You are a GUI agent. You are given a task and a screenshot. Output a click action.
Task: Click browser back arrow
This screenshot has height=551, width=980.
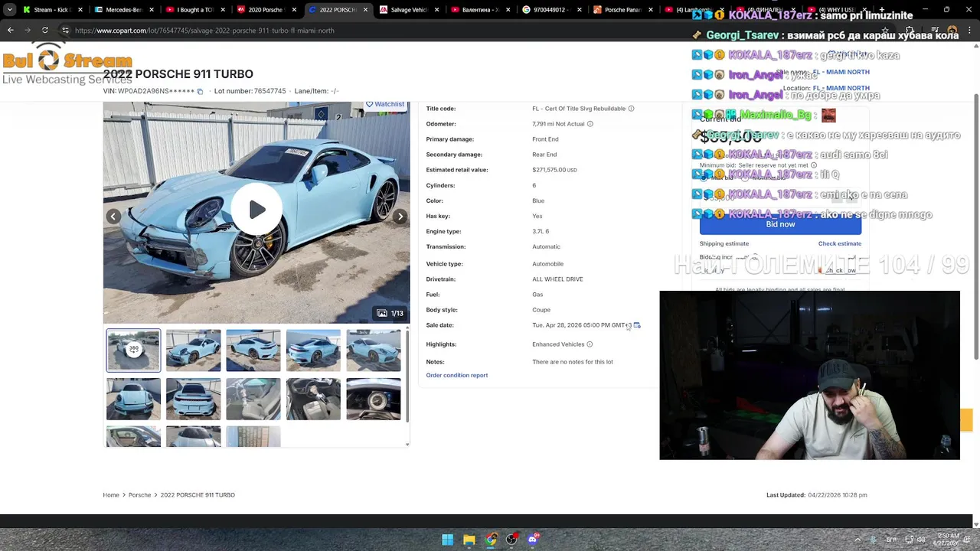click(x=11, y=31)
